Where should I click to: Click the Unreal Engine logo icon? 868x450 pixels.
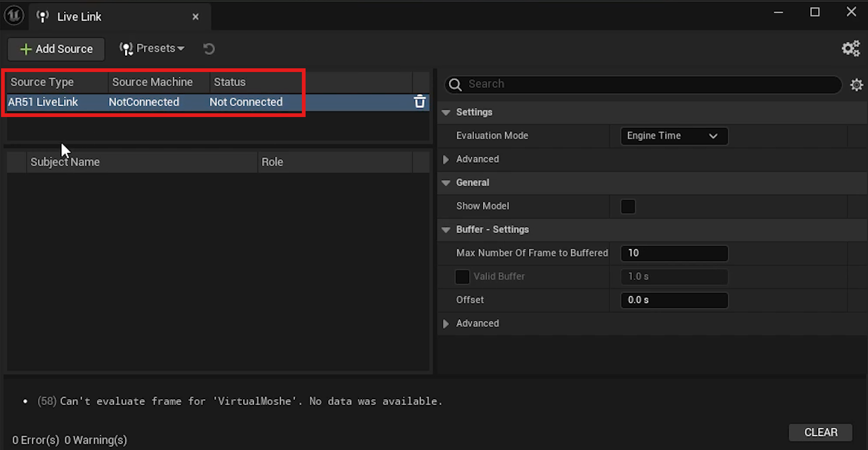click(14, 15)
